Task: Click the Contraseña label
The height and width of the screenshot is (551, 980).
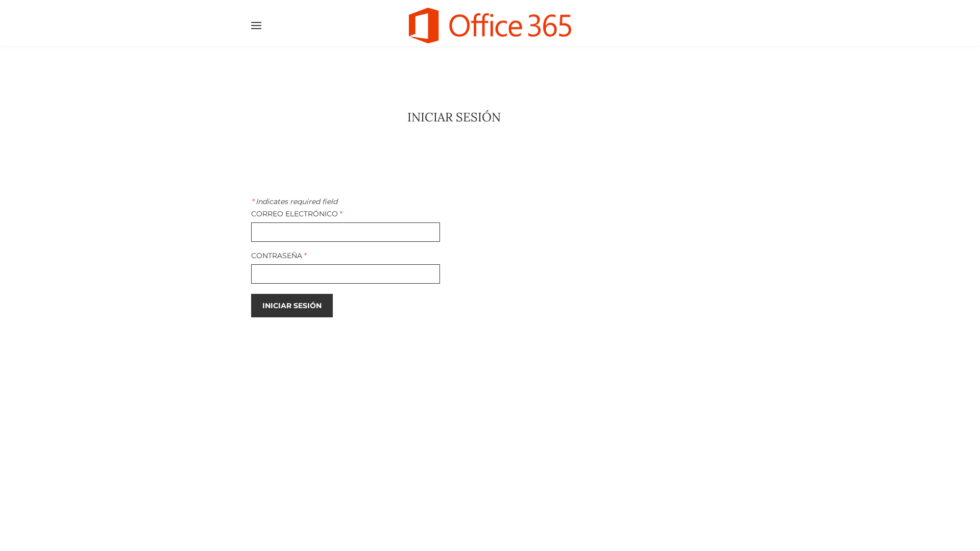Action: tap(277, 256)
